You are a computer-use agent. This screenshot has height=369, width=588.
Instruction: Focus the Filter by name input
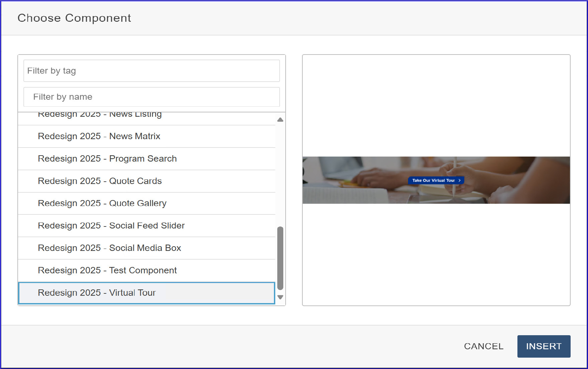coord(151,97)
